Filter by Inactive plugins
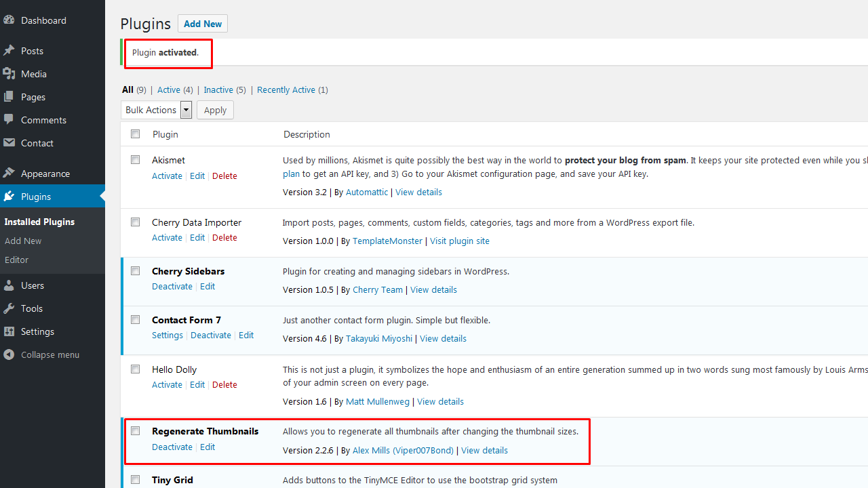This screenshot has width=868, height=488. pyautogui.click(x=218, y=89)
